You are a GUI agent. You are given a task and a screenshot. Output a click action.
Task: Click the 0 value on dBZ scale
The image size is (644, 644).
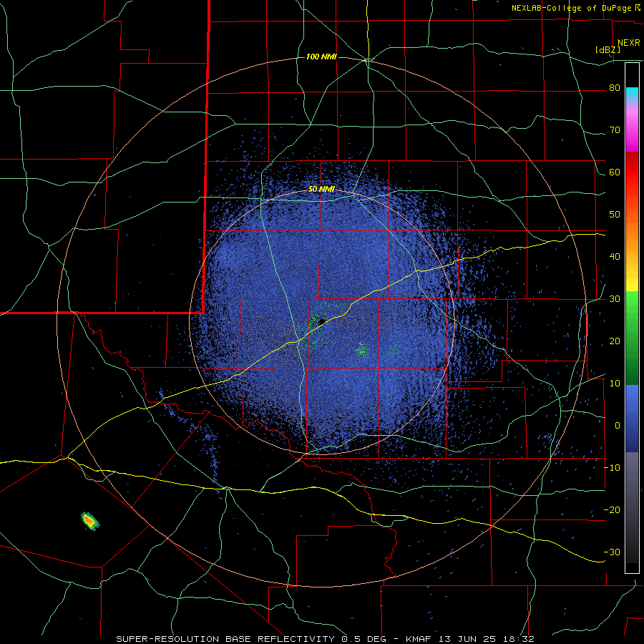[618, 426]
